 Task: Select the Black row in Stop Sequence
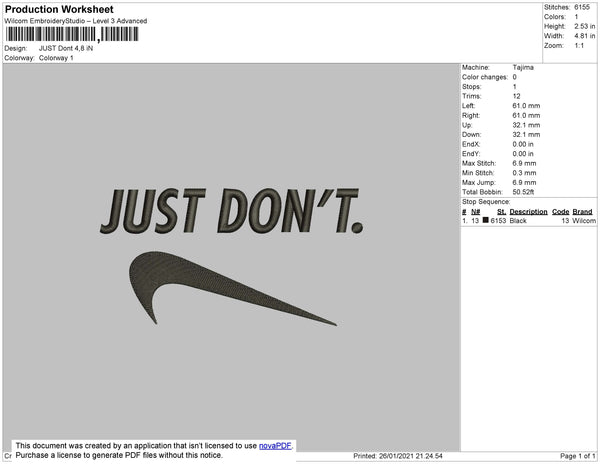point(518,221)
